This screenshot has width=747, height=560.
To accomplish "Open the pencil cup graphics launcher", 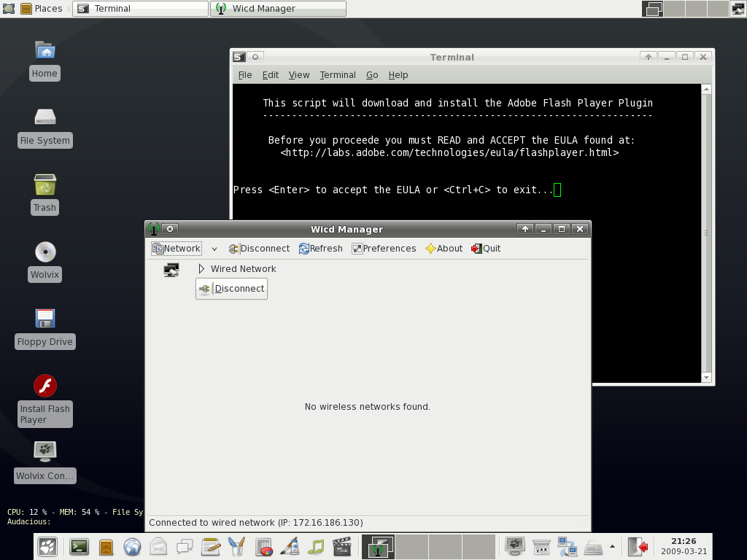I will pos(237,547).
